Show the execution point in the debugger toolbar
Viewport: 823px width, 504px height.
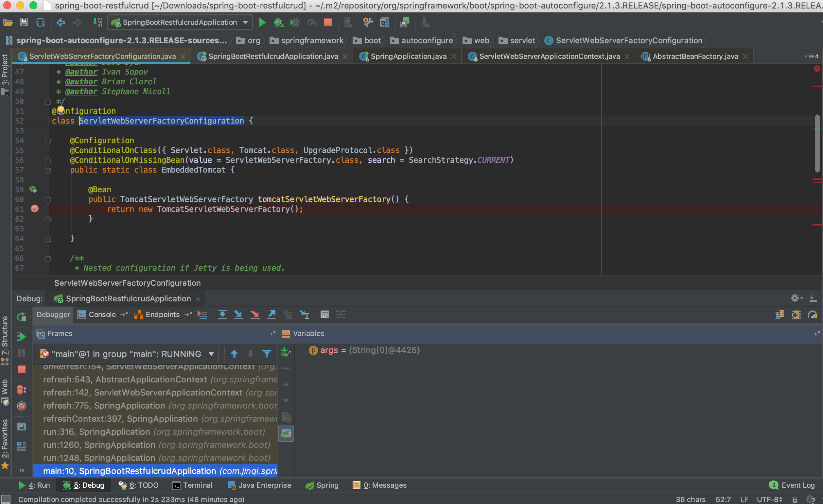(202, 314)
